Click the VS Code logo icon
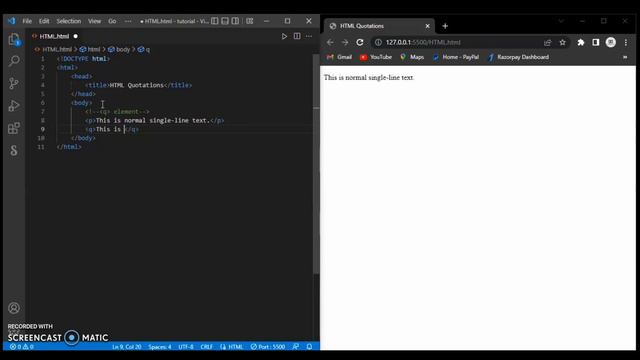This screenshot has width=640, height=360. pos(11,21)
